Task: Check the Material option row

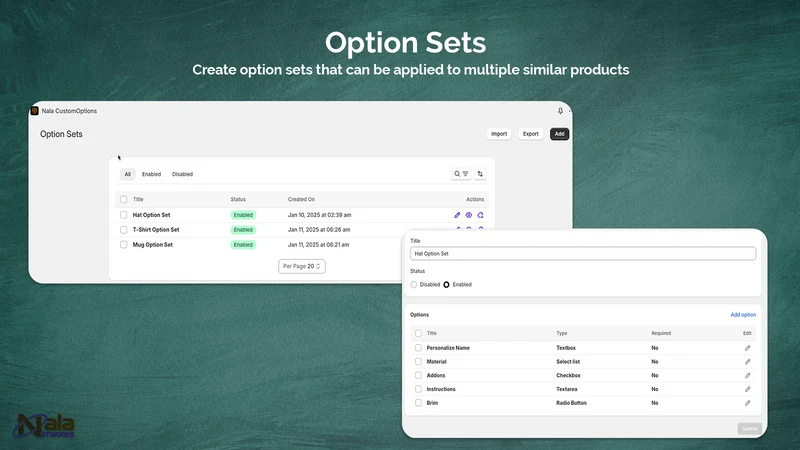Action: click(418, 362)
